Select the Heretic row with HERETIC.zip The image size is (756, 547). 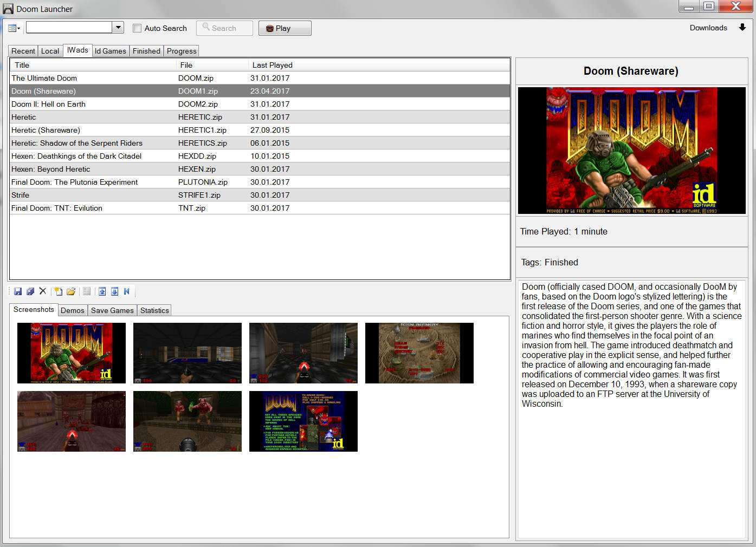260,117
